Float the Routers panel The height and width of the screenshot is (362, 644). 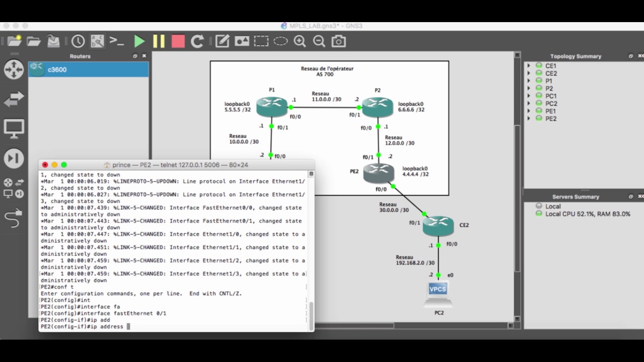(x=135, y=56)
